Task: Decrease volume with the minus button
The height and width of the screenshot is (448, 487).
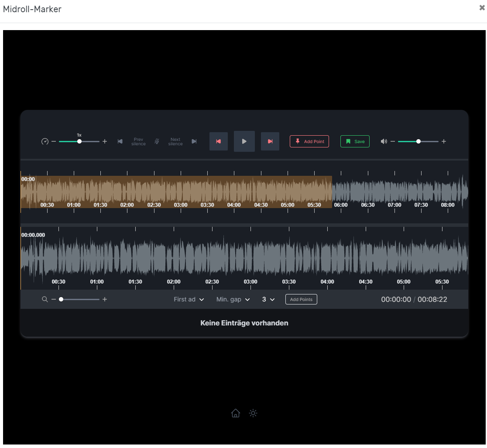Action: coord(392,141)
